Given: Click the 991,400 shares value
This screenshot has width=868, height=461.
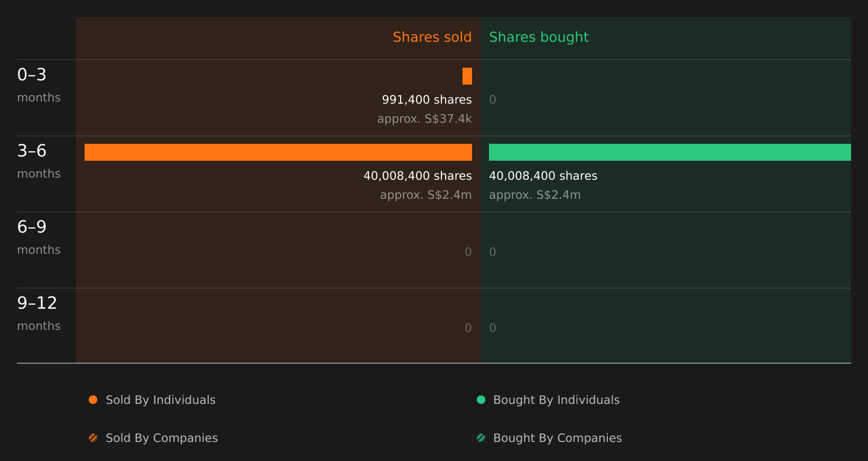Looking at the screenshot, I should (427, 99).
